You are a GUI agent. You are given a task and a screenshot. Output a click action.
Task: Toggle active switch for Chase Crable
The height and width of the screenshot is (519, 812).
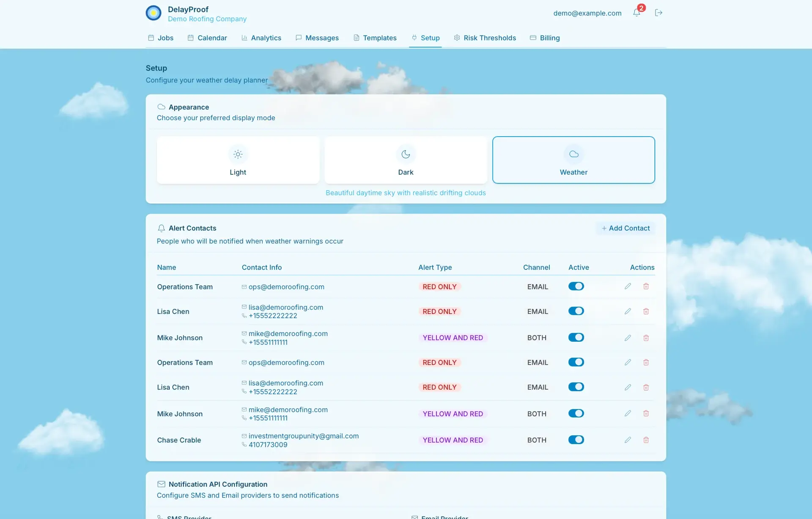[576, 440]
